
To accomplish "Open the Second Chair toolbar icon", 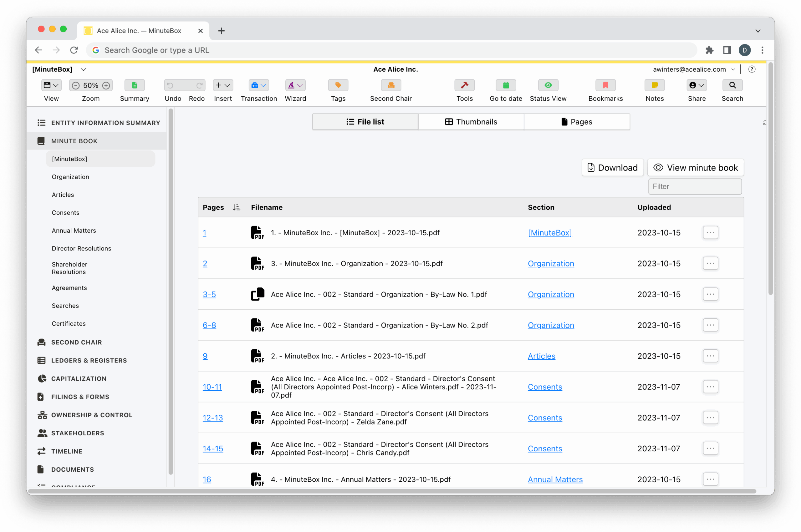I will [391, 85].
